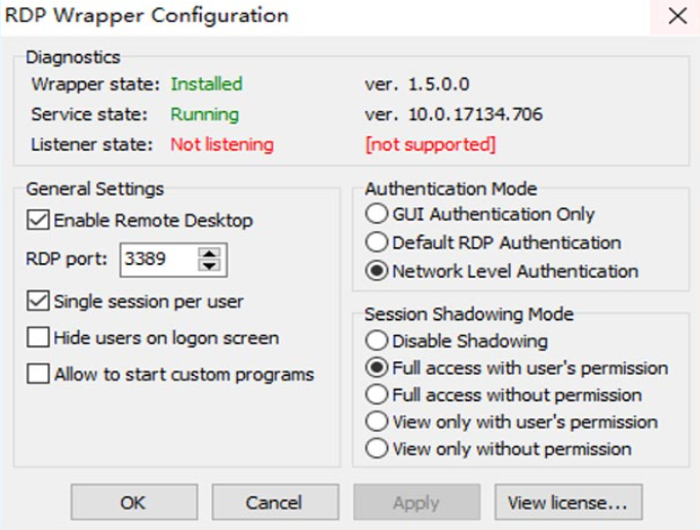This screenshot has width=700, height=530.
Task: Select Full access without permission
Action: point(377,395)
